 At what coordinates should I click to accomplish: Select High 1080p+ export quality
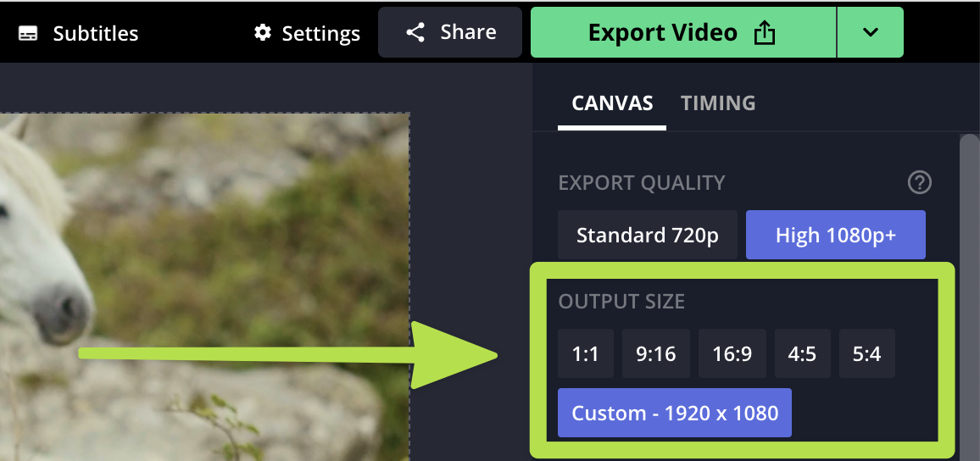(835, 235)
